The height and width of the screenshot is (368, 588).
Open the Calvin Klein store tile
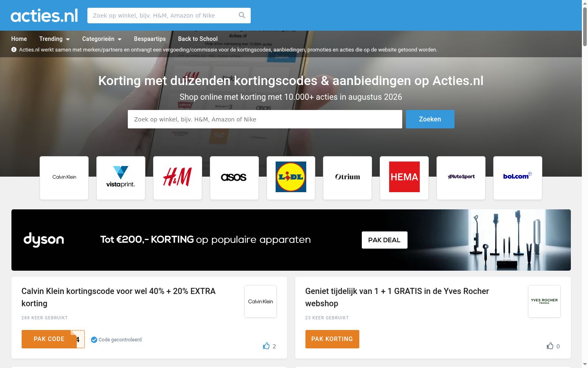point(64,178)
